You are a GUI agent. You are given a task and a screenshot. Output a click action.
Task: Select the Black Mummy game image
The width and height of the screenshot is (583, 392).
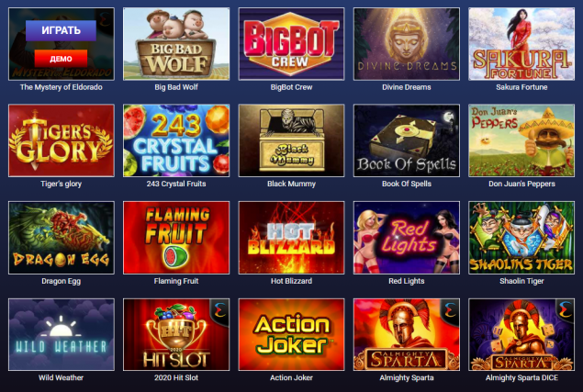[x=292, y=140]
